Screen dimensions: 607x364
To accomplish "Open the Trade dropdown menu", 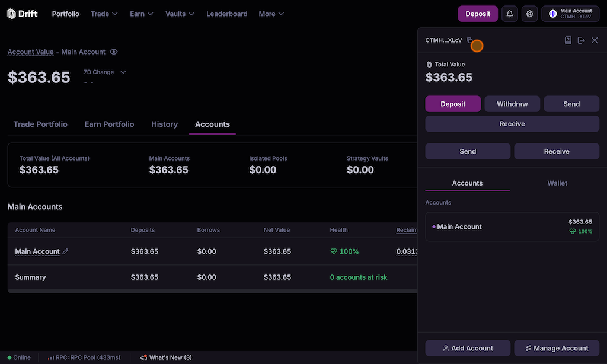I will tap(104, 14).
